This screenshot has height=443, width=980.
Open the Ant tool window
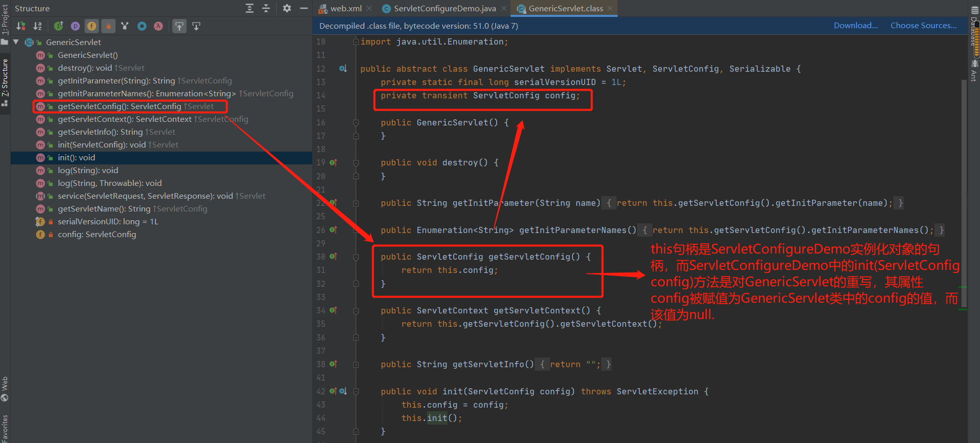coord(974,71)
